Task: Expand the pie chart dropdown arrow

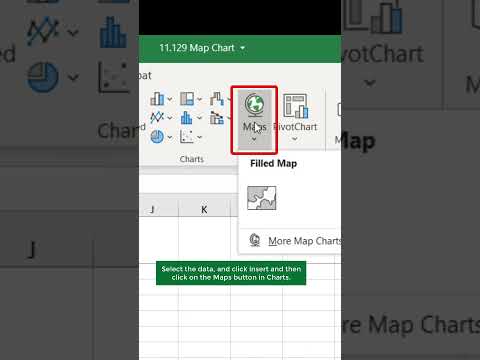Action: [x=170, y=137]
